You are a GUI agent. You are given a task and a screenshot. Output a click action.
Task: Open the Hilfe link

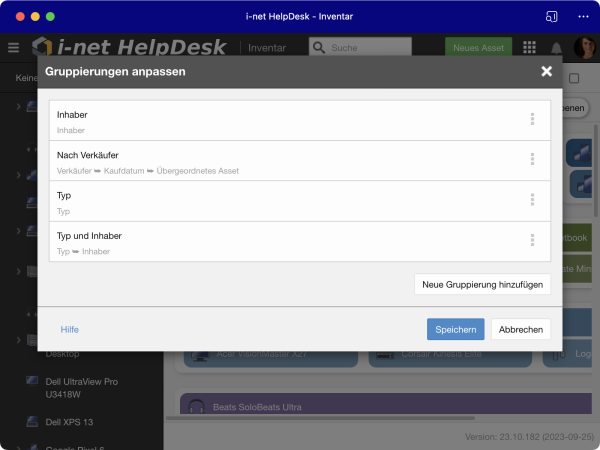coord(69,329)
